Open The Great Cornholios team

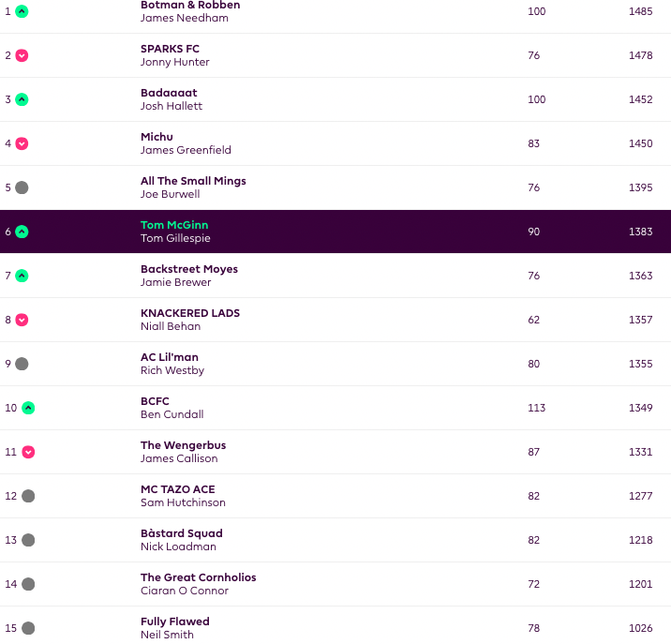click(198, 577)
